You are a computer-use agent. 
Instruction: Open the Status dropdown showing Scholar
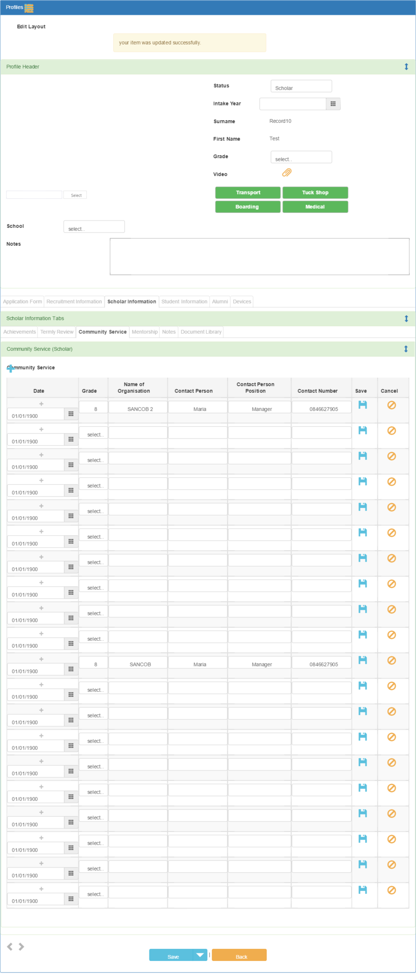pyautogui.click(x=301, y=86)
